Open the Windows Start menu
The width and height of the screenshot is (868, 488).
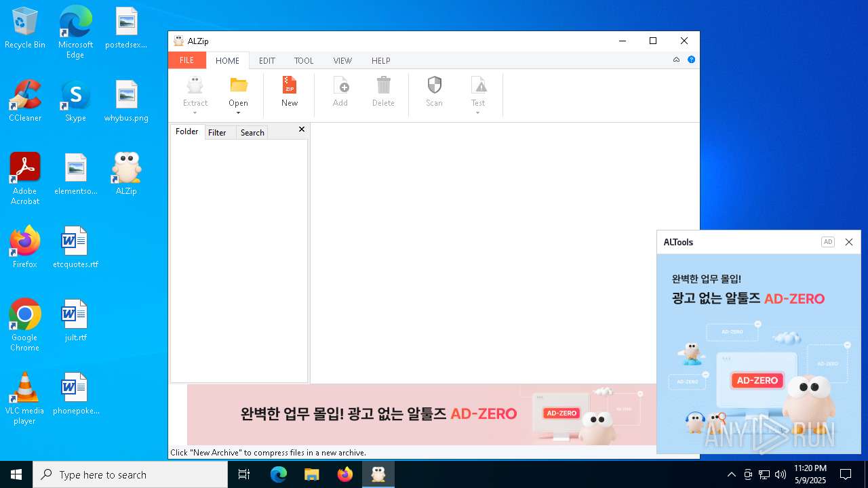pos(16,474)
